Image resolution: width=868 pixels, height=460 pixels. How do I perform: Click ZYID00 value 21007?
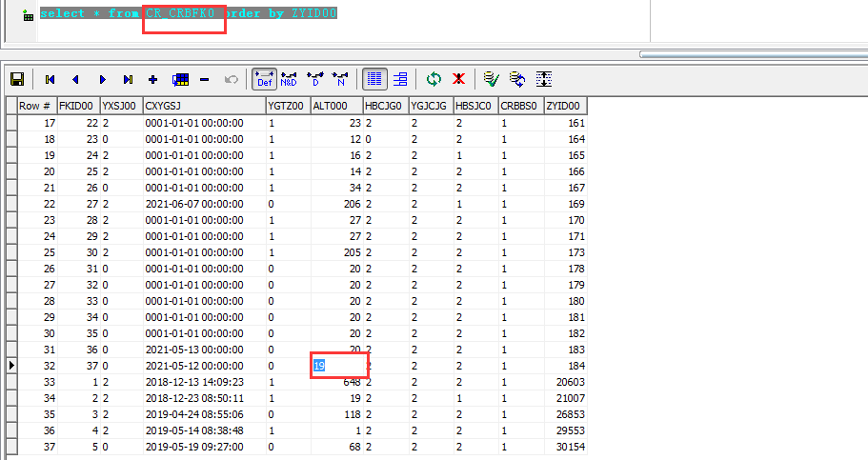click(x=565, y=398)
